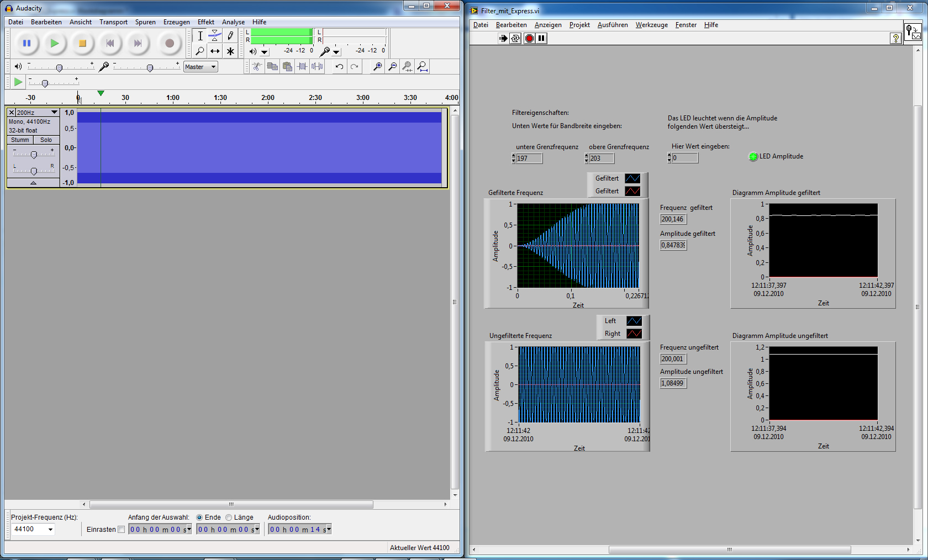
Task: Stop playback with the yellow Stop button
Action: pyautogui.click(x=82, y=43)
